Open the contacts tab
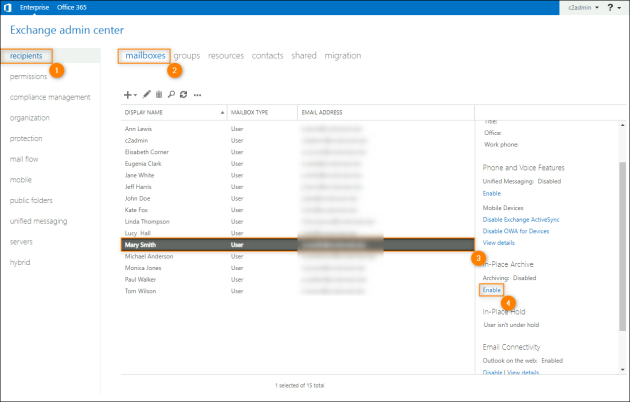The width and height of the screenshot is (630, 402). coord(267,56)
